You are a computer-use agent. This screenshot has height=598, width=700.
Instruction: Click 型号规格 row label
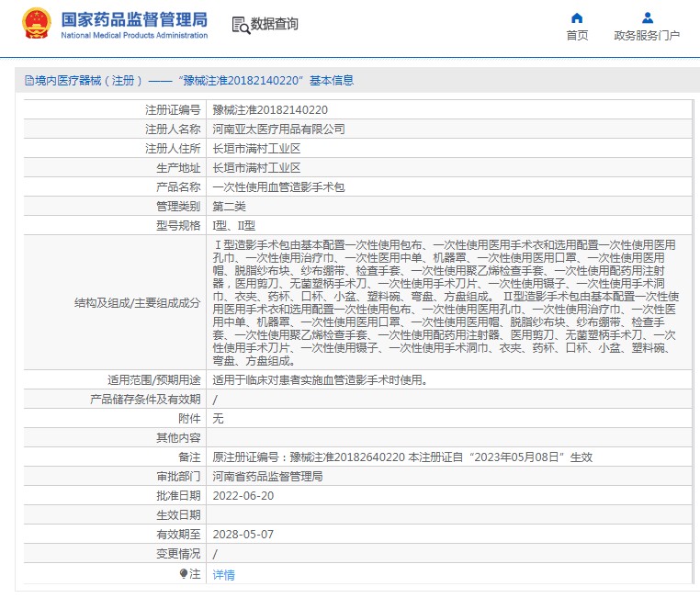(x=178, y=225)
